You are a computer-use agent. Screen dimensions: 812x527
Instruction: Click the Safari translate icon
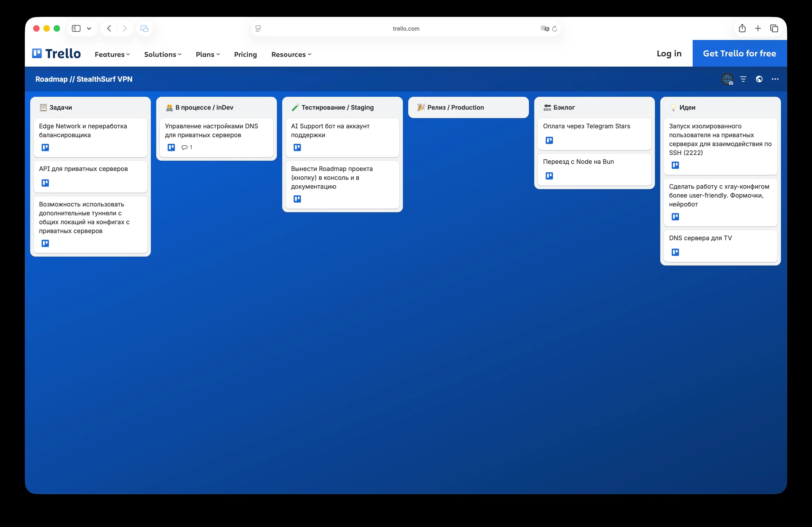pos(544,29)
